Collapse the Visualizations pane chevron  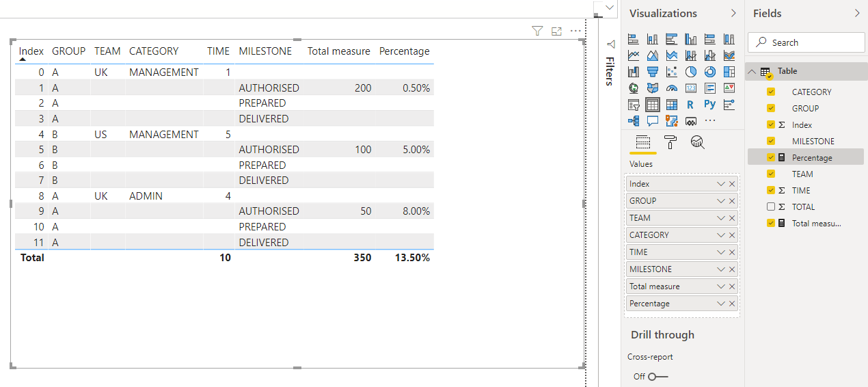coord(734,13)
